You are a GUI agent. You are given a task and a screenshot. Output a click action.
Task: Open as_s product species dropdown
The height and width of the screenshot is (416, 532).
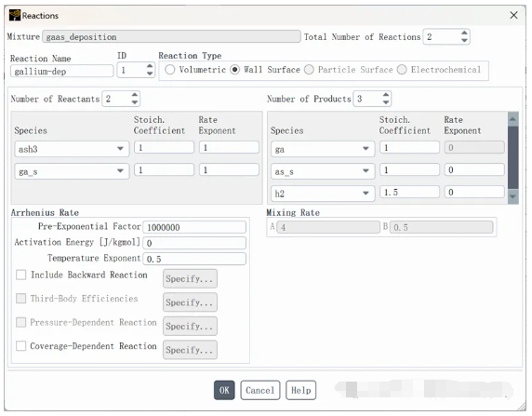(x=323, y=171)
